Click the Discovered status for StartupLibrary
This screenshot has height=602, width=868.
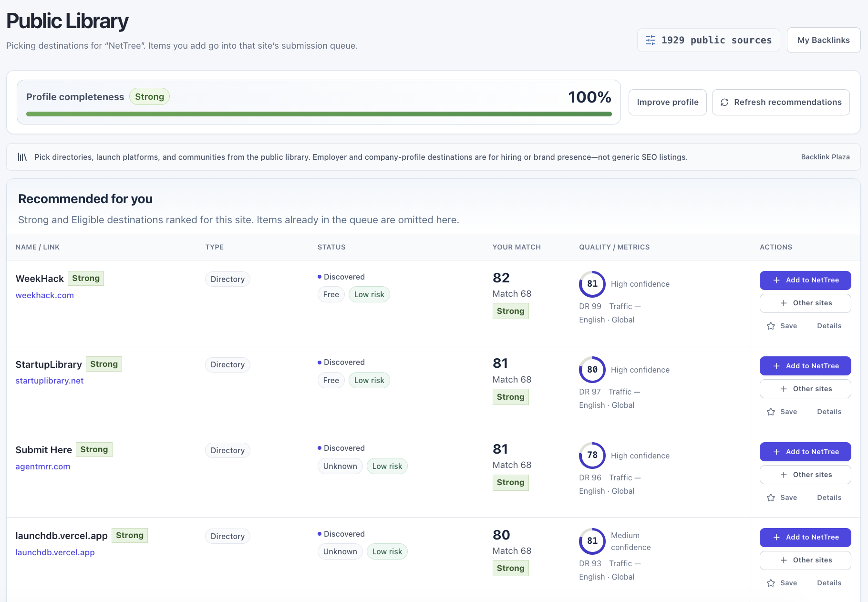click(x=341, y=362)
